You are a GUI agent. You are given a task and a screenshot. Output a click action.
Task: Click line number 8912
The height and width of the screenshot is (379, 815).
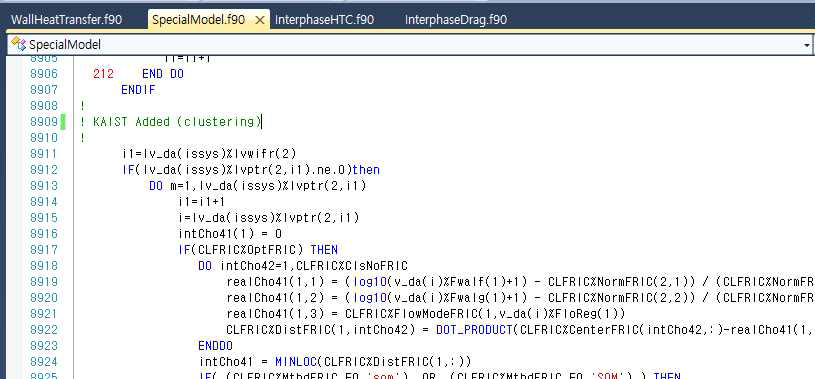pos(44,170)
